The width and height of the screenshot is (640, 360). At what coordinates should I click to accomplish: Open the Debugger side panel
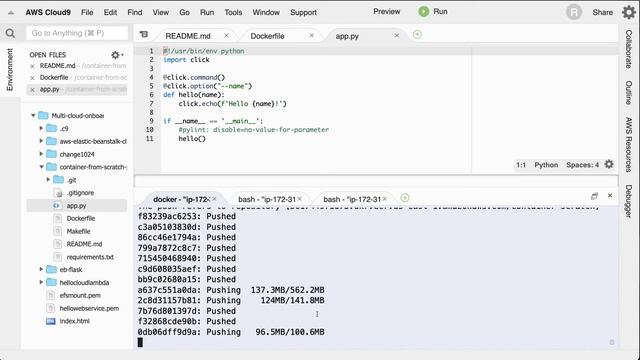(x=629, y=201)
